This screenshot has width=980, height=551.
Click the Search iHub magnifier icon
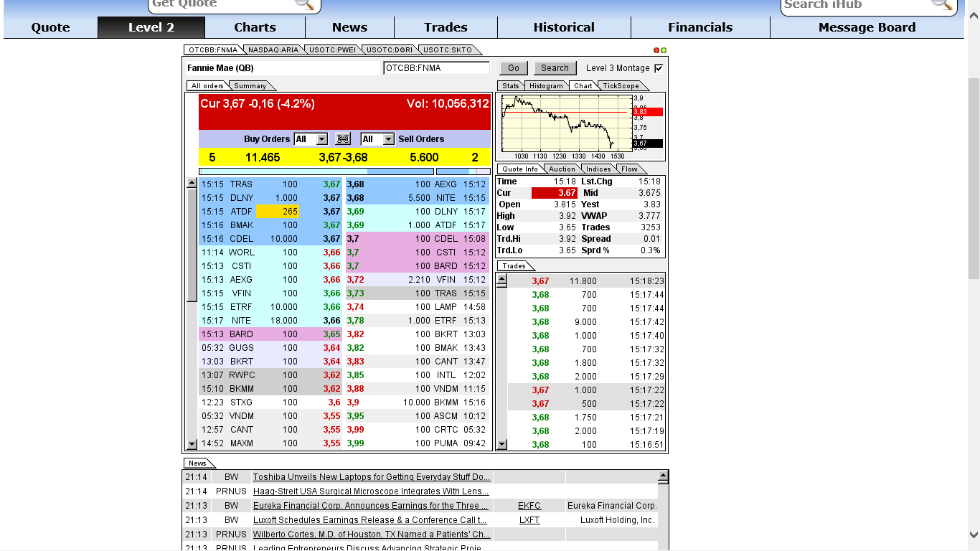(942, 4)
